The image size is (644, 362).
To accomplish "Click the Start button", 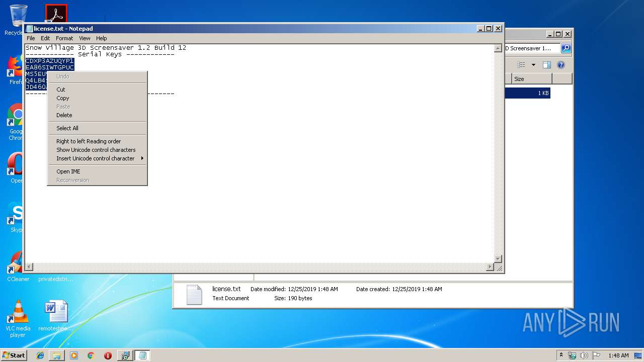I will 14,355.
